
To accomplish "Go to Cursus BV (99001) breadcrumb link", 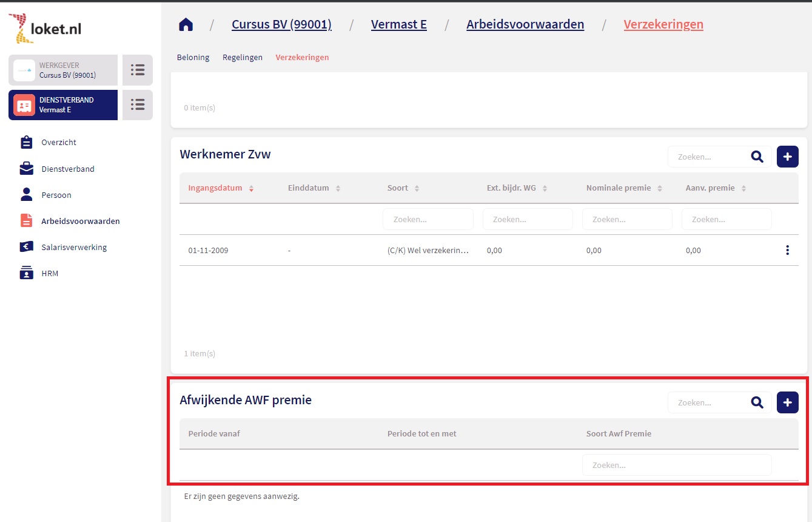I will [x=281, y=25].
